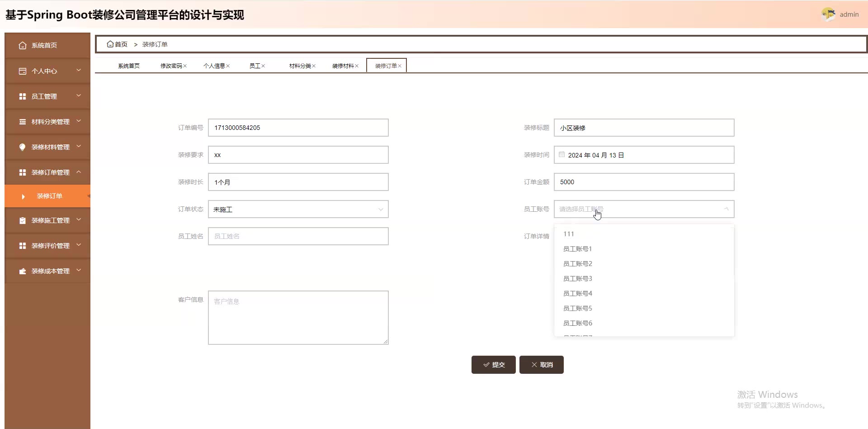Viewport: 868px width, 429px height.
Task: Select 员工账号2 option
Action: pyautogui.click(x=644, y=264)
